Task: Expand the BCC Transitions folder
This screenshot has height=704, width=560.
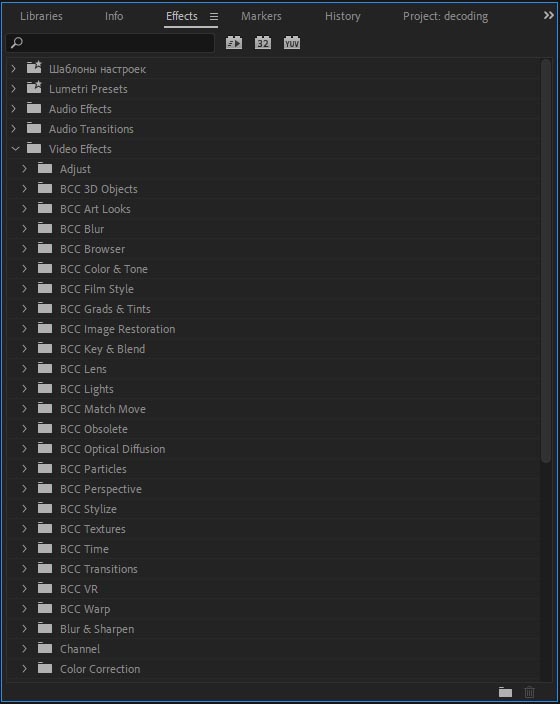Action: (25, 568)
